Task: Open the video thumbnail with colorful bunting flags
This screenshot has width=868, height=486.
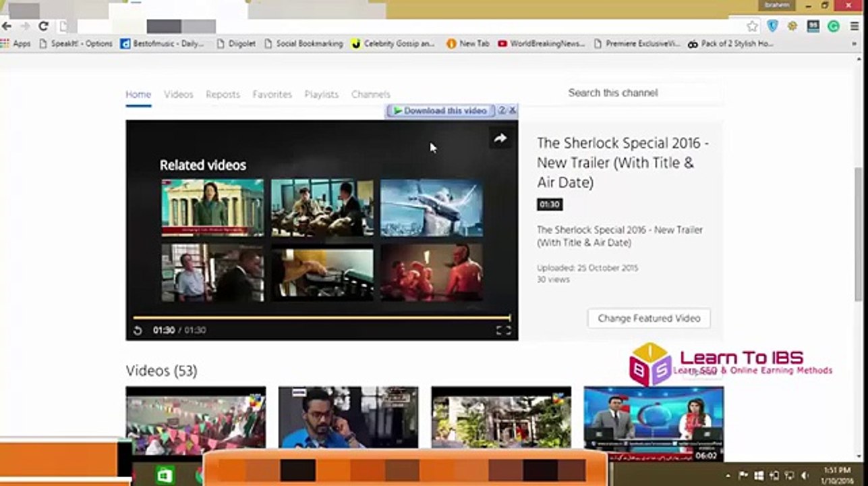Action: 196,421
